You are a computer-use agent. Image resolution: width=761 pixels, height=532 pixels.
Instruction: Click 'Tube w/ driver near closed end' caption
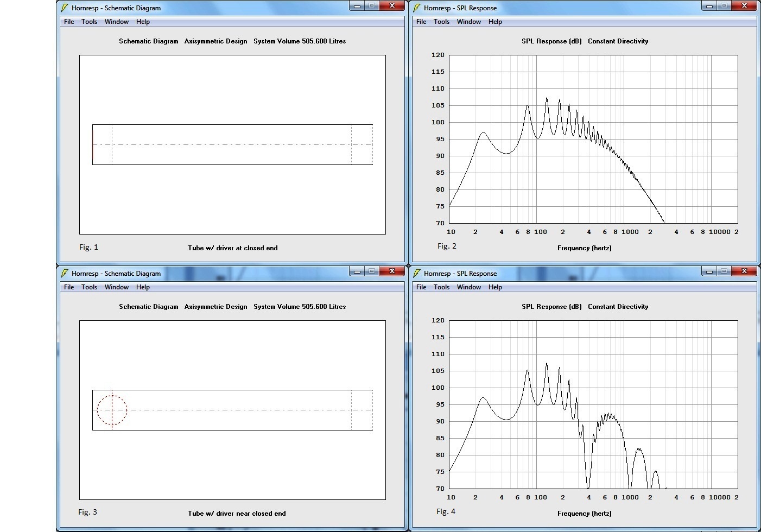[237, 514]
